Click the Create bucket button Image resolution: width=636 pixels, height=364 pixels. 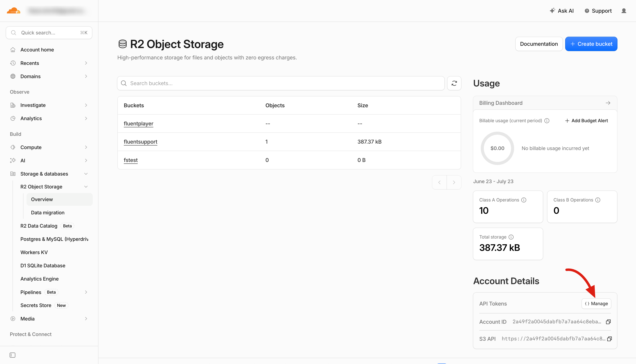point(591,44)
